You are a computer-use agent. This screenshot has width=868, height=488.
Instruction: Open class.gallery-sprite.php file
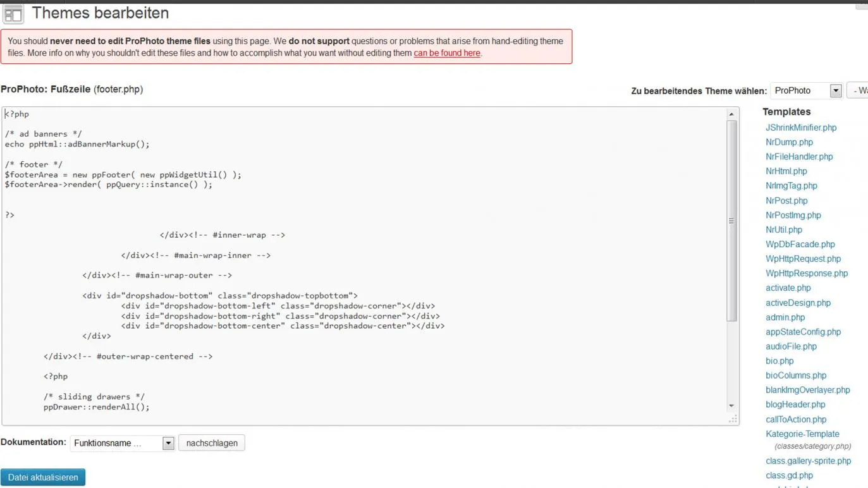click(x=808, y=461)
